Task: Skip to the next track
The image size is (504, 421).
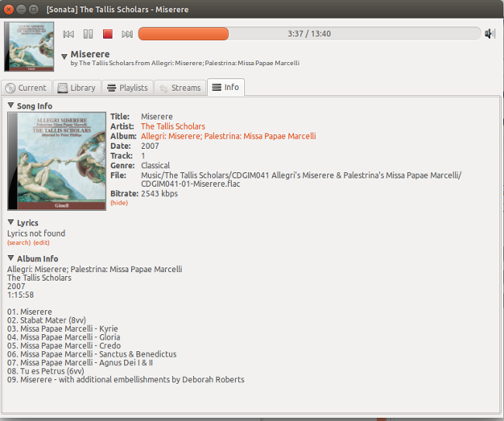Action: click(x=127, y=34)
